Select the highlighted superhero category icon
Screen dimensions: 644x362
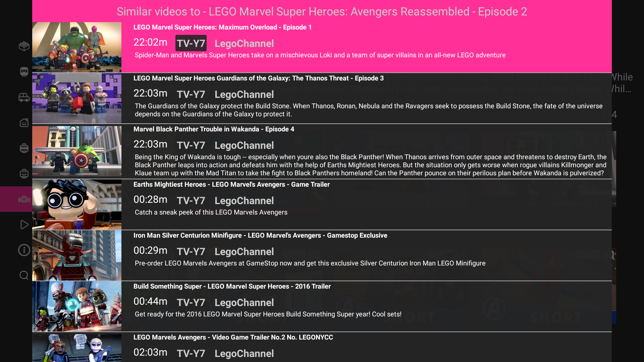(24, 199)
